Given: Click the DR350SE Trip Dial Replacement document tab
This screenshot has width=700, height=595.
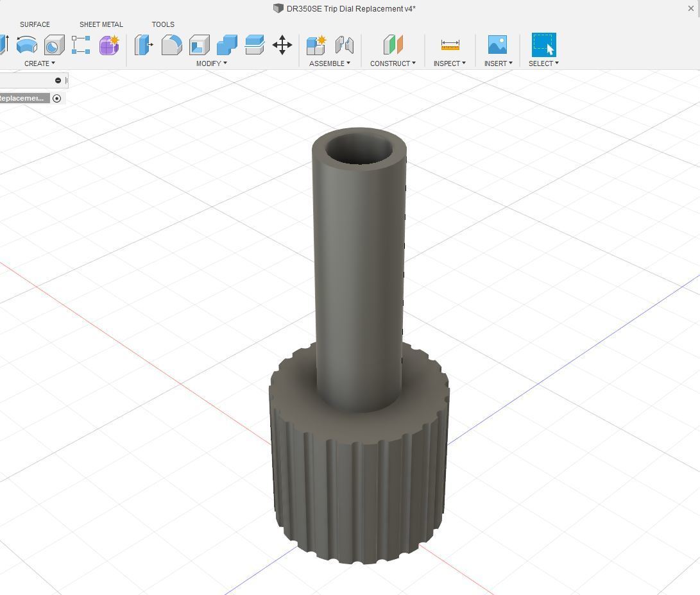Looking at the screenshot, I should coord(345,8).
